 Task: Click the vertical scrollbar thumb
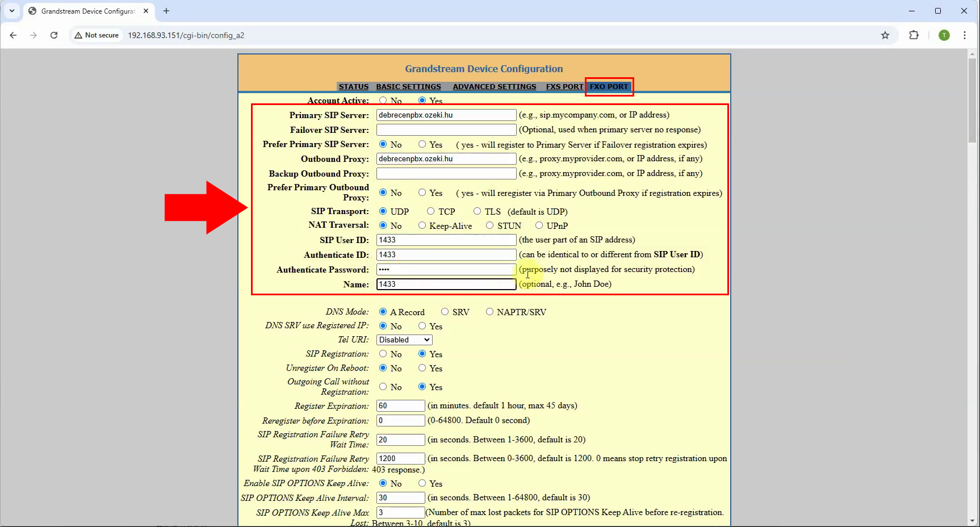pos(973,101)
